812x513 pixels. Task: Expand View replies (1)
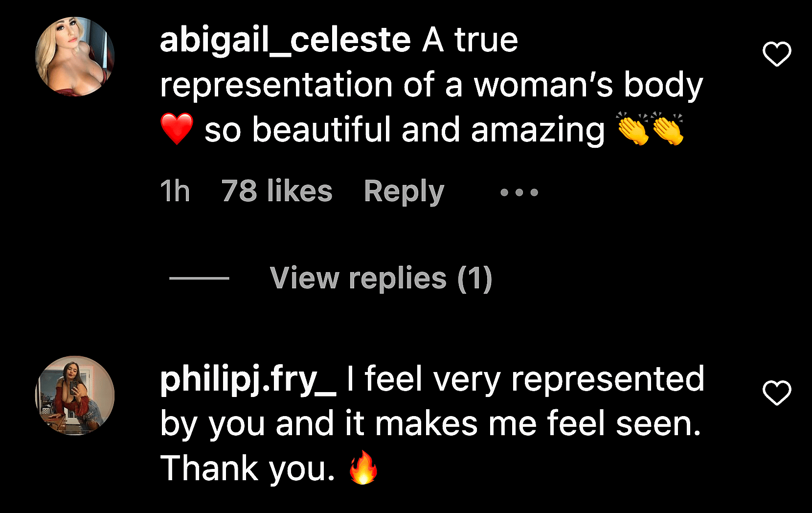381,278
